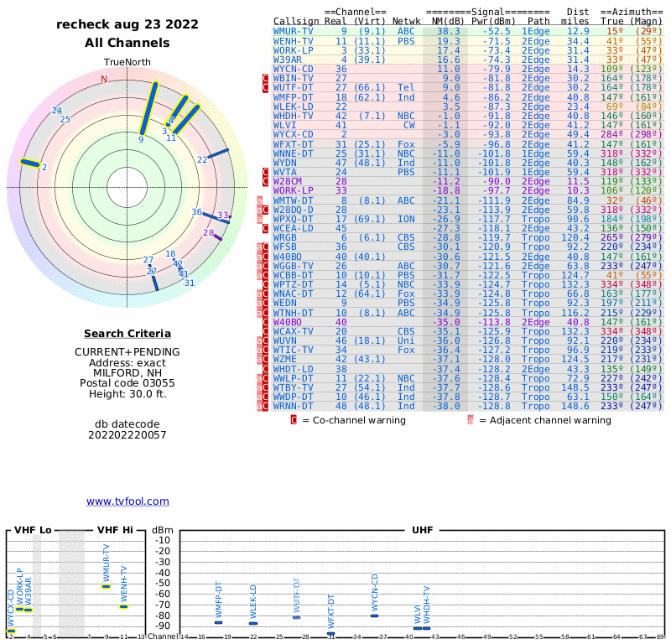Click the WYCN-CD callsign entry
This screenshot has width=671, height=644.
pyautogui.click(x=294, y=69)
